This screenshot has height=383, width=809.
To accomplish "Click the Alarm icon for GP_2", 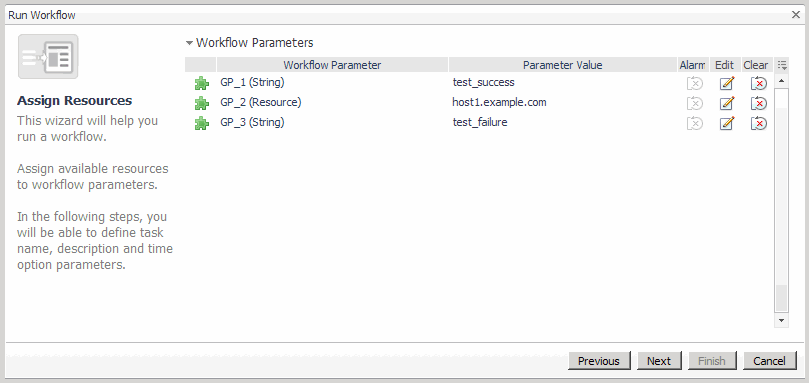I will click(x=694, y=103).
